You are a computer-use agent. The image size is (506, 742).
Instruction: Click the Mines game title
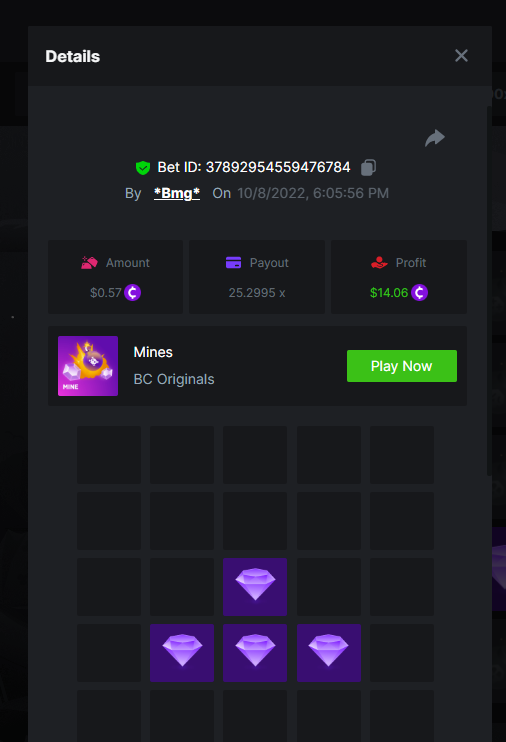point(153,352)
